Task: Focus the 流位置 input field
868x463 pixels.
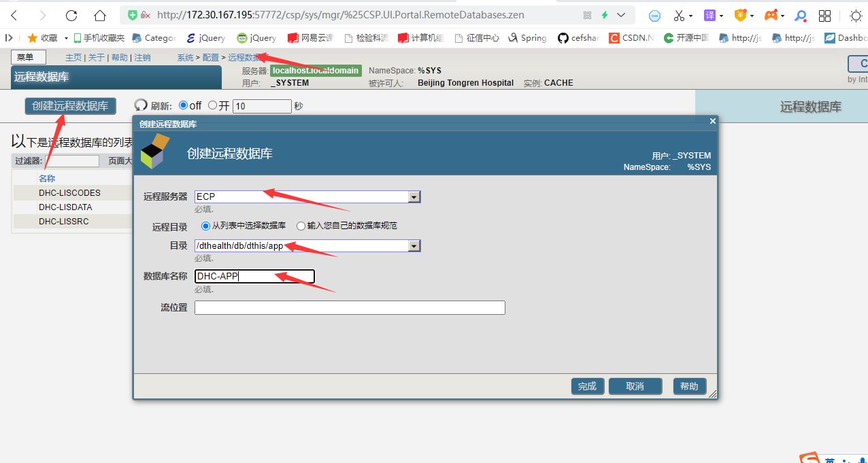Action: [x=350, y=308]
